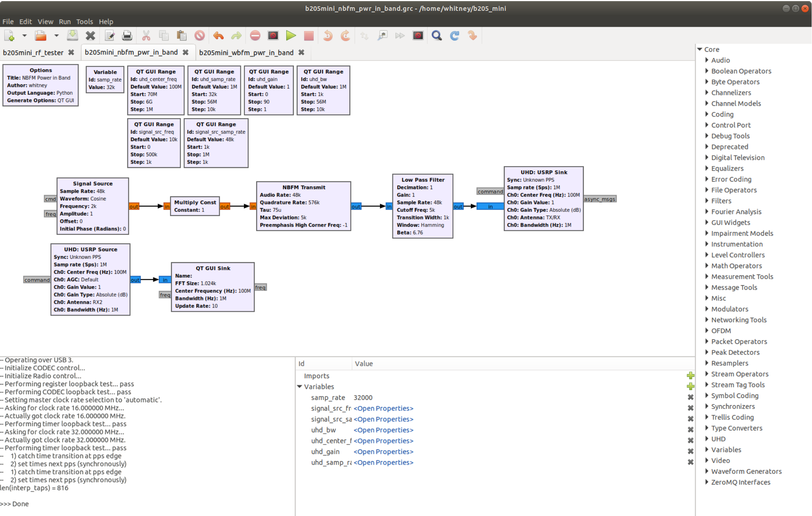
Task: Open dropdown arrow next to New icon
Action: coord(24,36)
